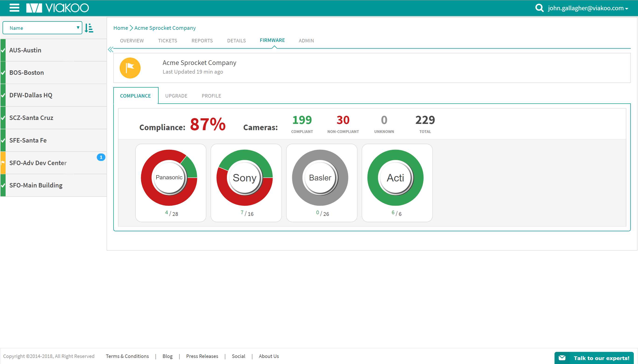The image size is (638, 364).
Task: Open the Admin tab
Action: [x=306, y=41]
